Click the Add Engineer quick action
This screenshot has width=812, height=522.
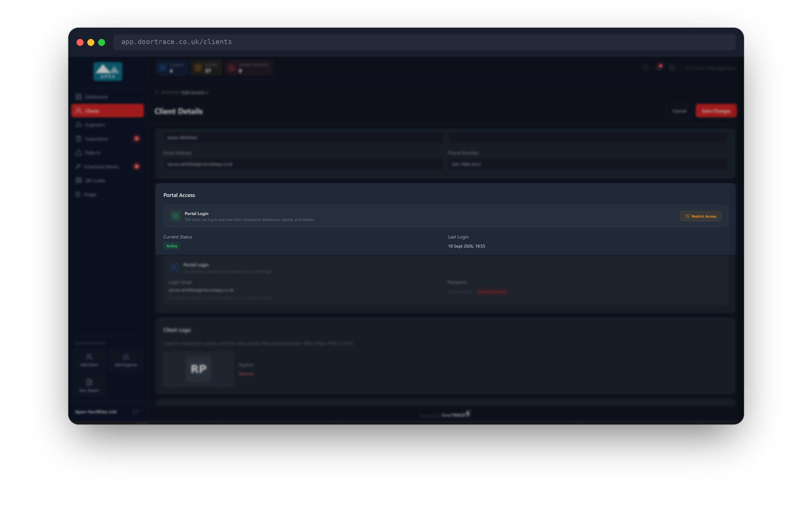pos(126,360)
